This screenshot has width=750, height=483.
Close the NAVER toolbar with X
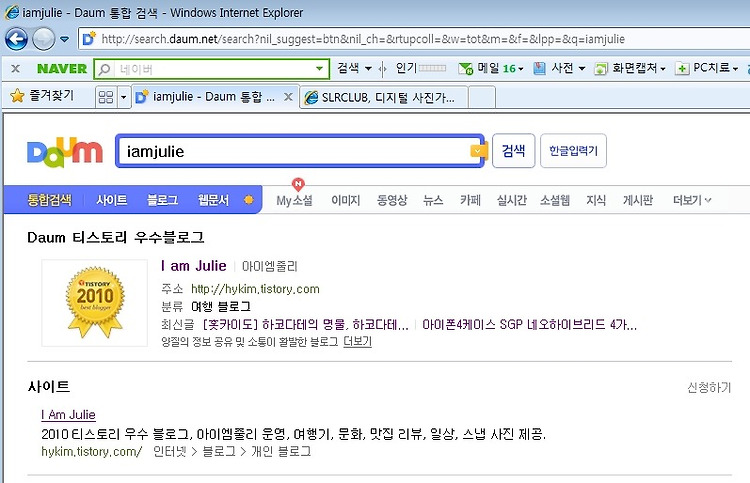click(15, 69)
